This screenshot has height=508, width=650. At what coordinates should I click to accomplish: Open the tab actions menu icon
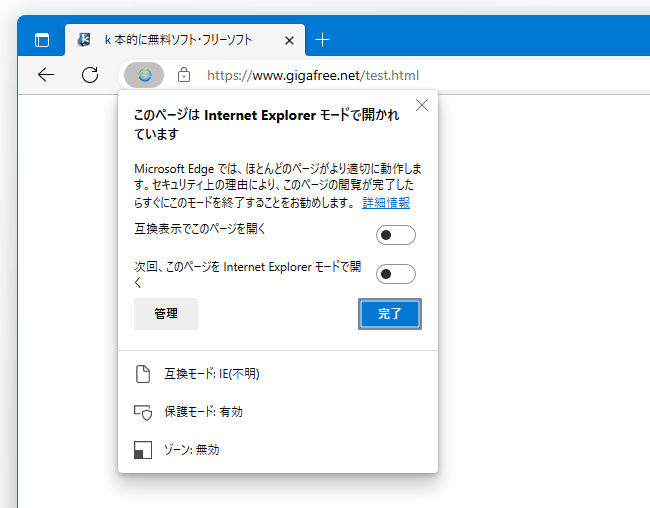(x=42, y=40)
